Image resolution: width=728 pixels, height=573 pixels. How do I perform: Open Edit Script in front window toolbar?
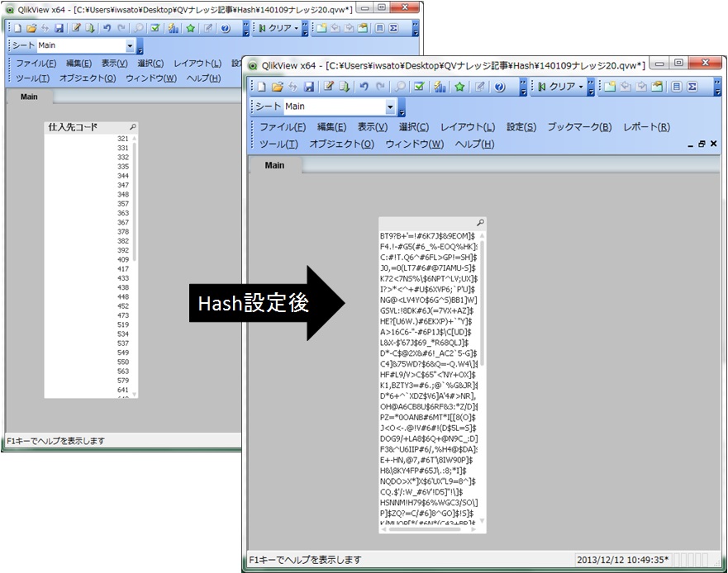[x=329, y=87]
